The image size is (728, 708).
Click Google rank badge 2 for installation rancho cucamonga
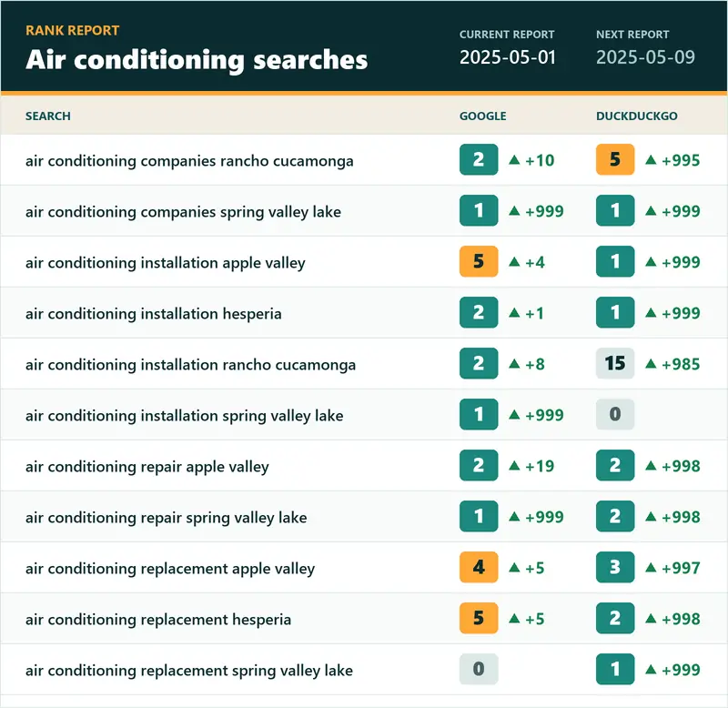pyautogui.click(x=479, y=363)
